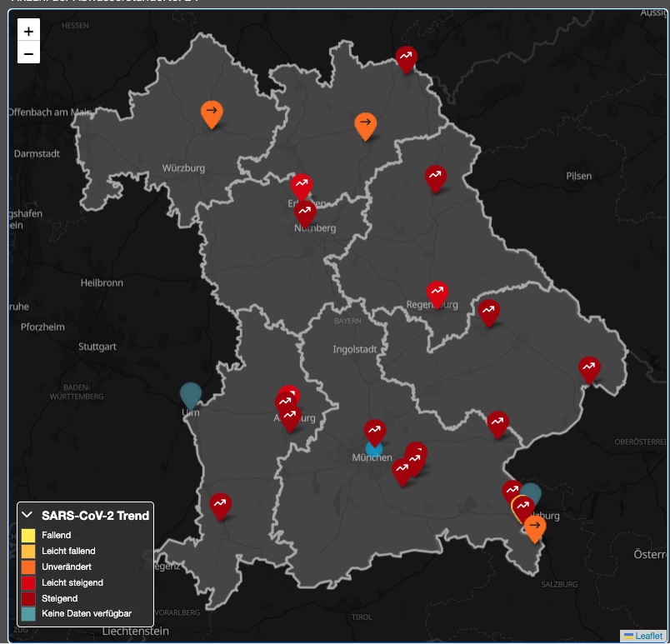The width and height of the screenshot is (670, 644).
Task: Click the Heilbronn city label
Action: click(102, 282)
